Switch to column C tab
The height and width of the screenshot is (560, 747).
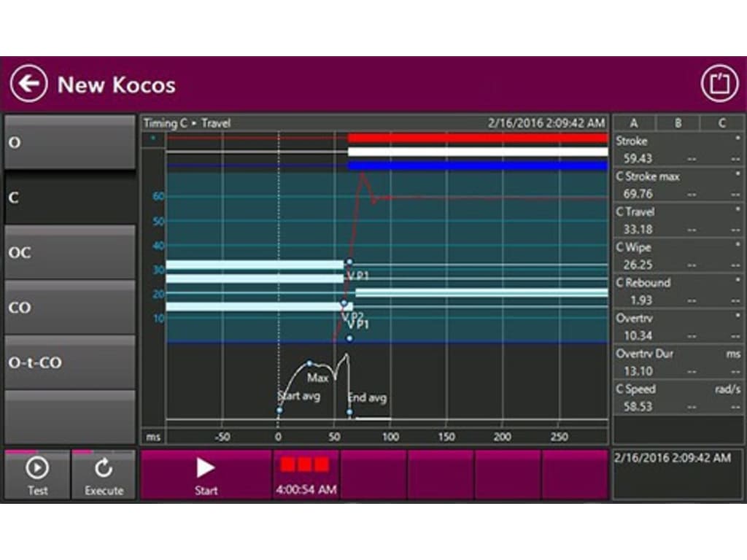point(721,122)
